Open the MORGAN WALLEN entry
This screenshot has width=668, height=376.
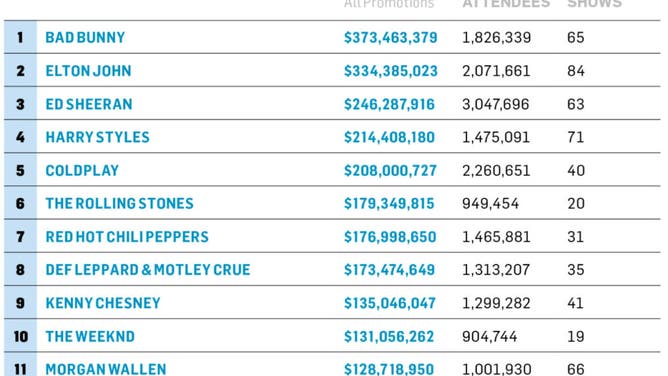(x=106, y=369)
